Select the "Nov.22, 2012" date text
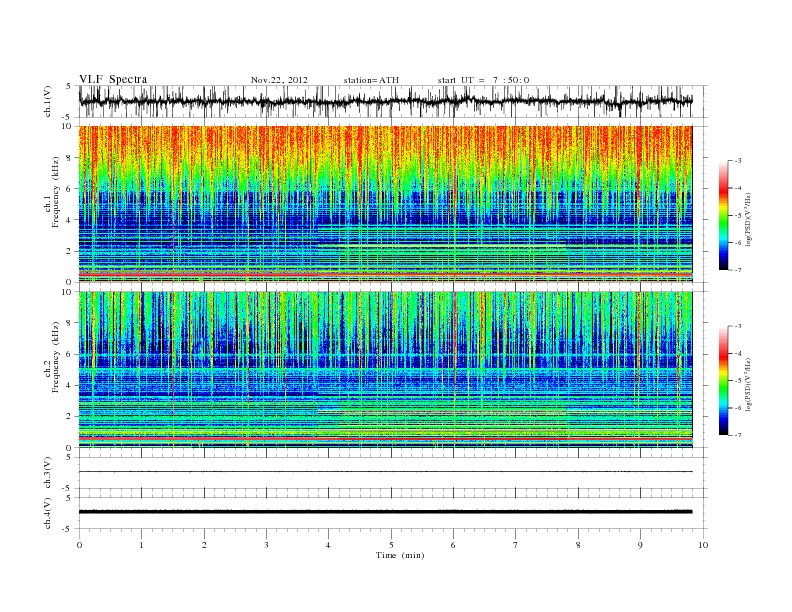 pyautogui.click(x=279, y=80)
